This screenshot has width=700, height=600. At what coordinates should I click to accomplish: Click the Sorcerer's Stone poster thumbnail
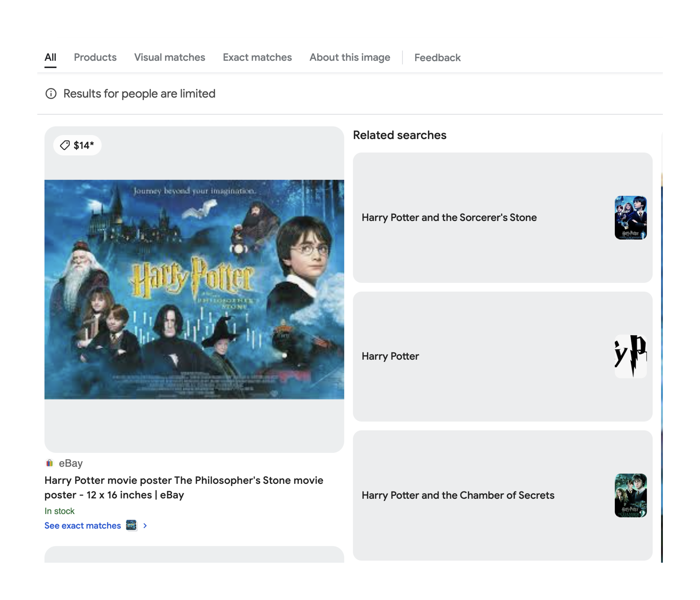click(631, 218)
